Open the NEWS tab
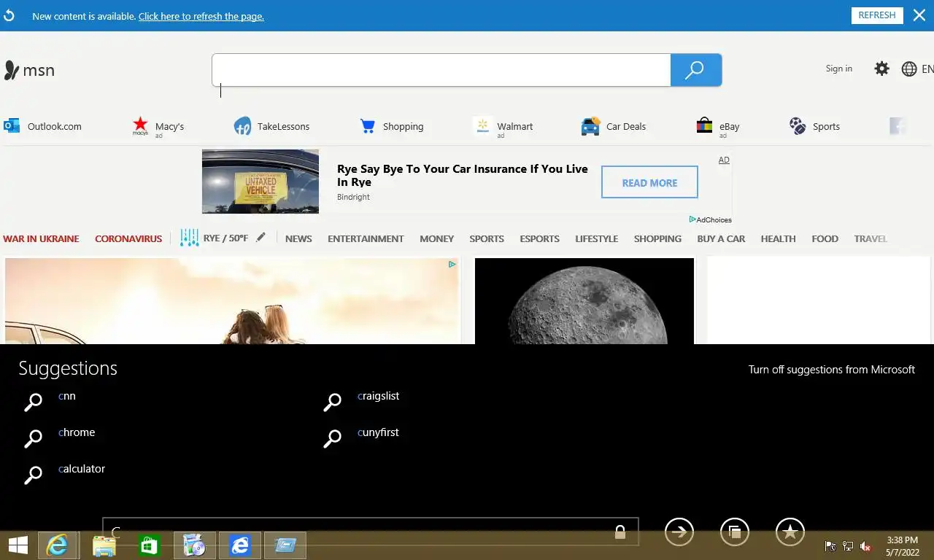The height and width of the screenshot is (560, 934). click(298, 238)
